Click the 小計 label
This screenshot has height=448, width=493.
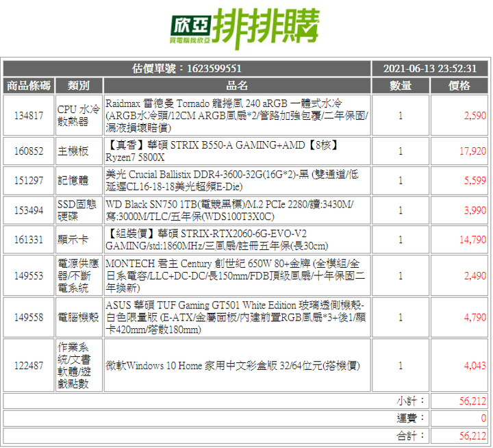pyautogui.click(x=410, y=401)
